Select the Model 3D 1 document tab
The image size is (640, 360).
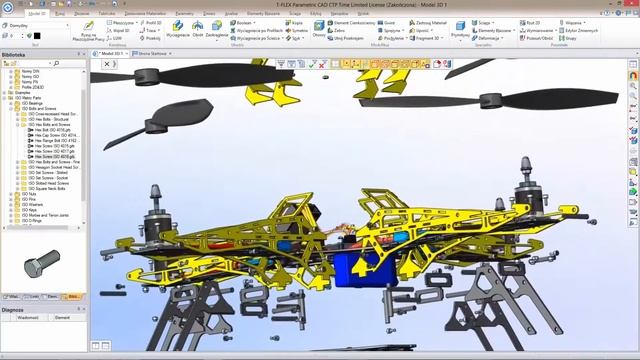(x=111, y=53)
